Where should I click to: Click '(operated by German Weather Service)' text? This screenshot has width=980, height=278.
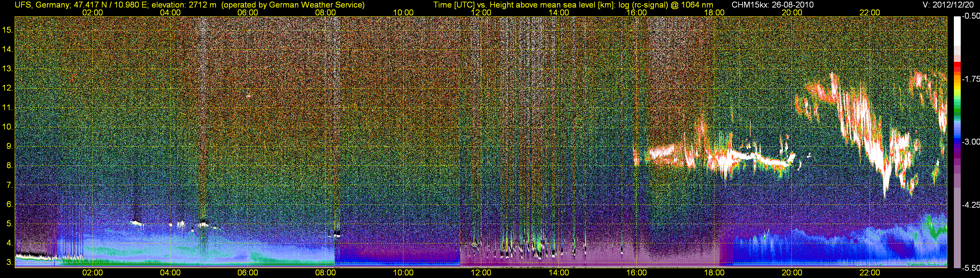pyautogui.click(x=293, y=5)
